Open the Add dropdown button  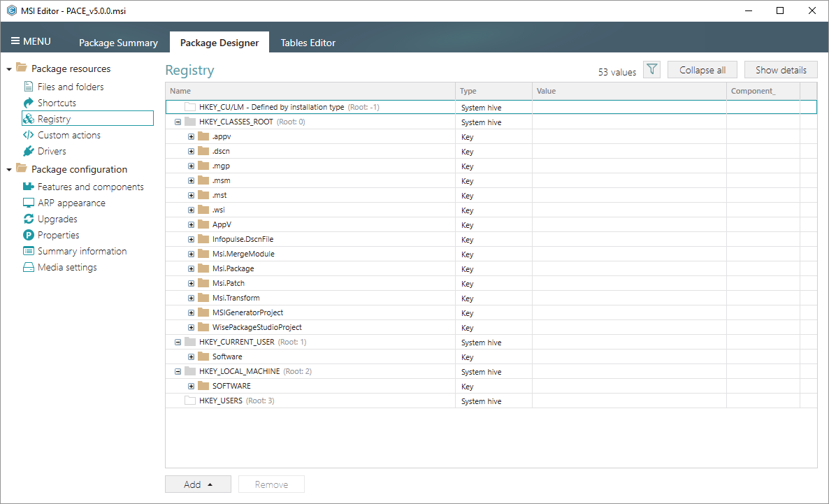(198, 484)
